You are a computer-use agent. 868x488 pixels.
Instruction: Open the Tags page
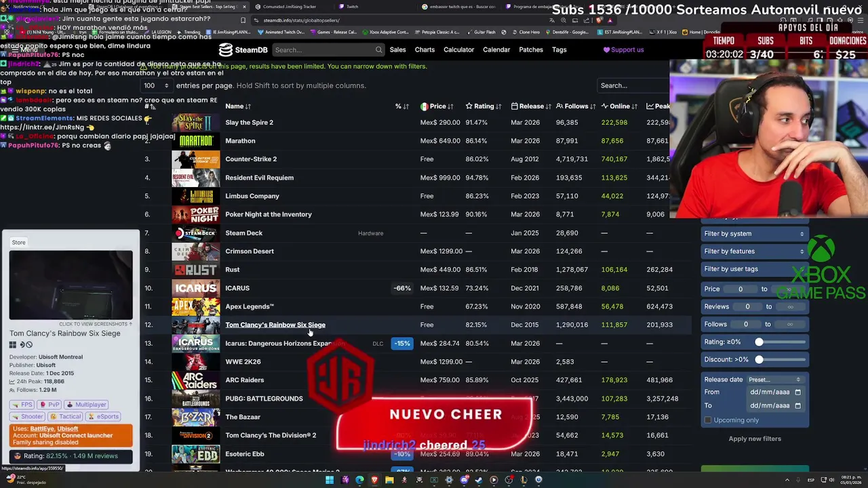pos(559,49)
